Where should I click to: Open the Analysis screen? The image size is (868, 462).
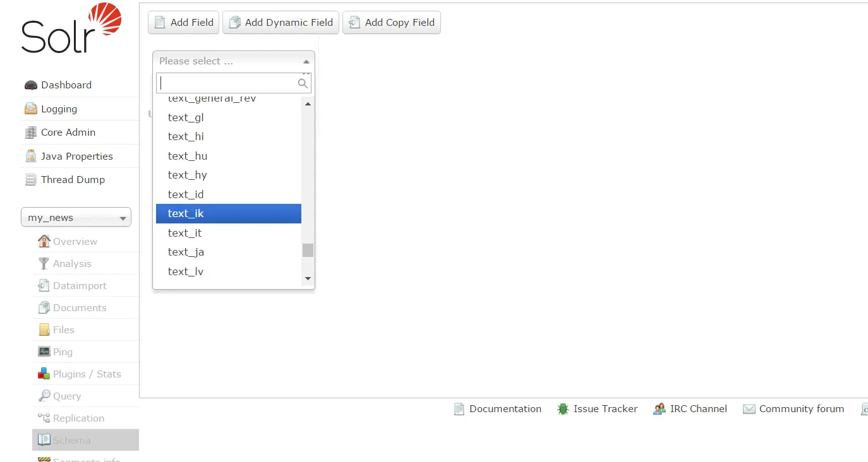(72, 264)
